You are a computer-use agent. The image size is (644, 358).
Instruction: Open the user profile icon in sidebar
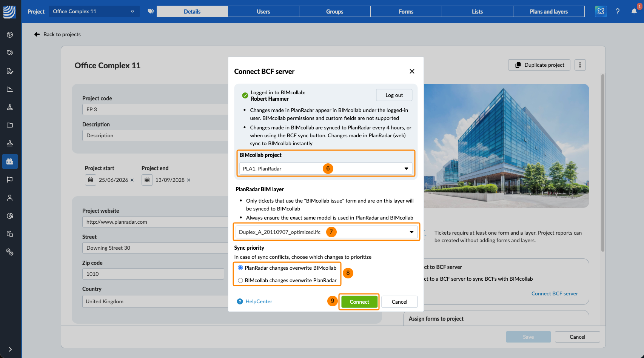10,198
